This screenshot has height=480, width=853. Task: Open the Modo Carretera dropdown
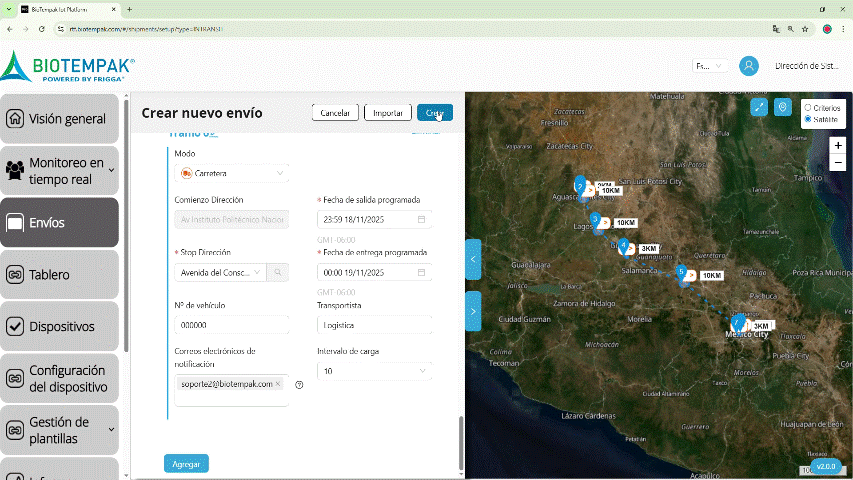click(x=231, y=173)
